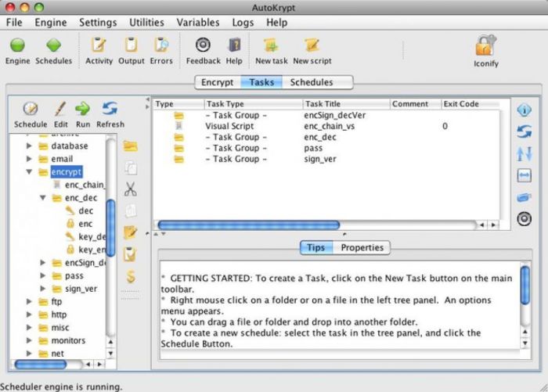Open the Errors log icon
The width and height of the screenshot is (548, 392).
coord(161,45)
